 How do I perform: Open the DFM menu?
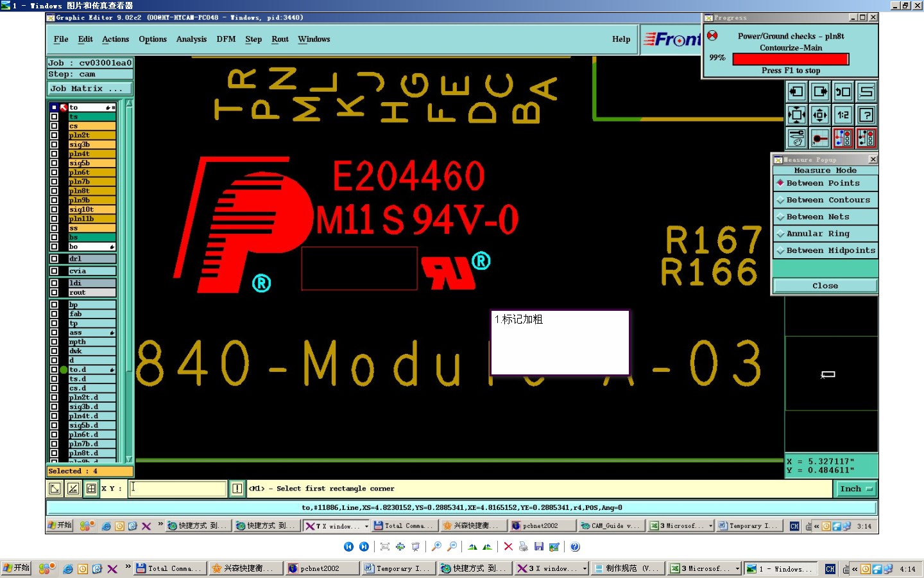[226, 39]
